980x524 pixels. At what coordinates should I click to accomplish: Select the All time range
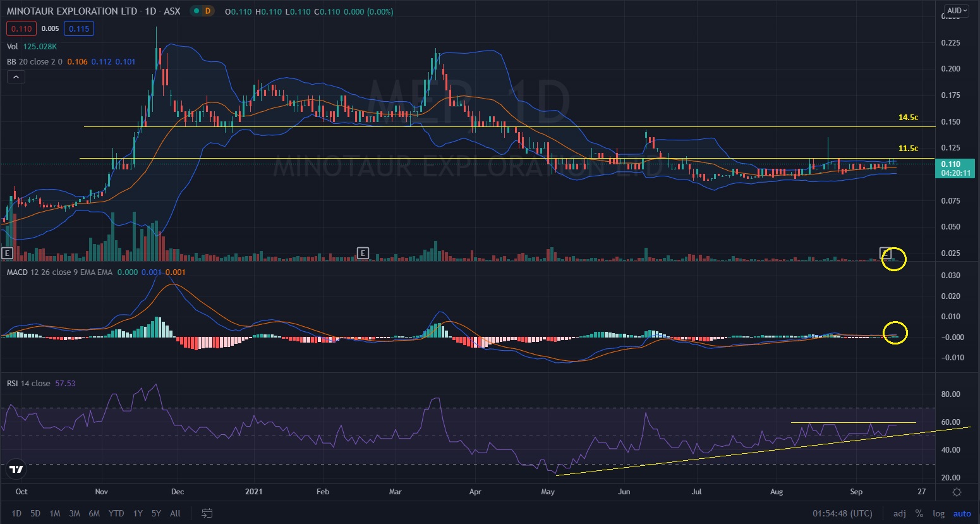[176, 513]
